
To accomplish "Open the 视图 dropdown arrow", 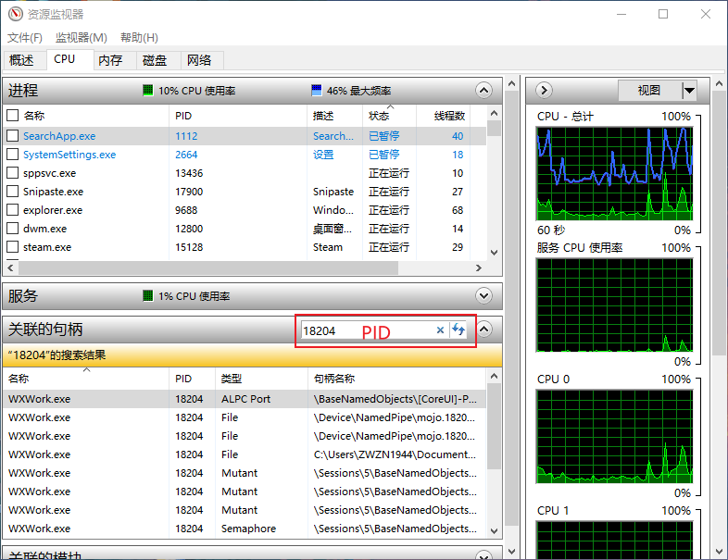I will pos(689,90).
